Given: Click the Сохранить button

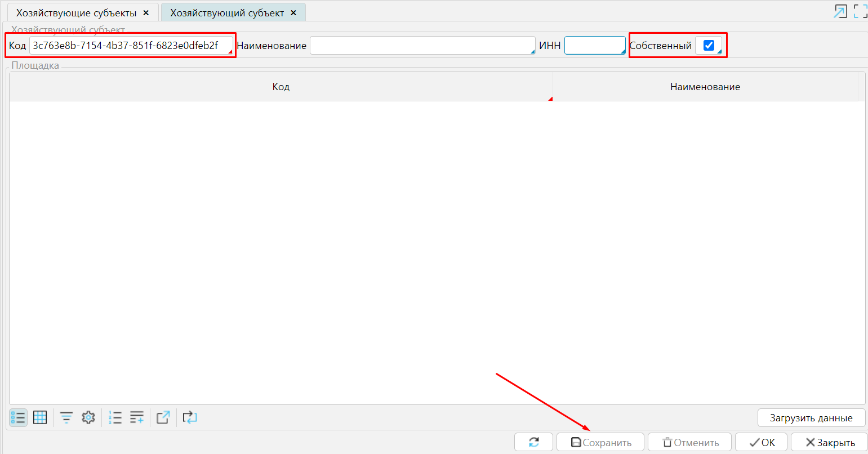Looking at the screenshot, I should tap(601, 442).
